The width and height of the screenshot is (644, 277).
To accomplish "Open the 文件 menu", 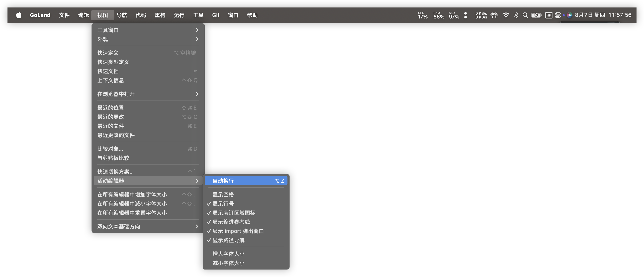I will click(x=64, y=15).
